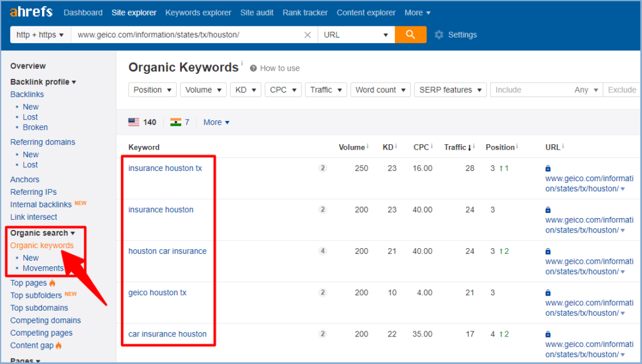The width and height of the screenshot is (642, 364).
Task: Open the Word count filter dropdown
Action: click(x=381, y=90)
